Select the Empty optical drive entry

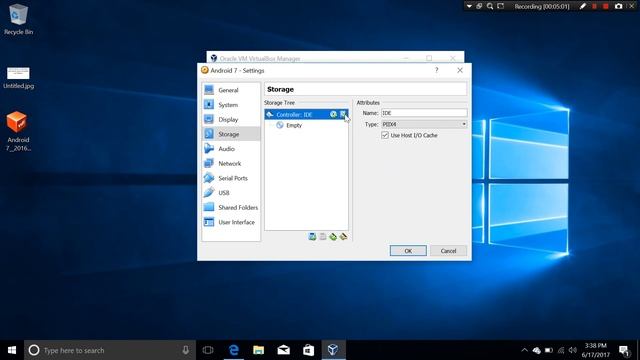(306, 125)
